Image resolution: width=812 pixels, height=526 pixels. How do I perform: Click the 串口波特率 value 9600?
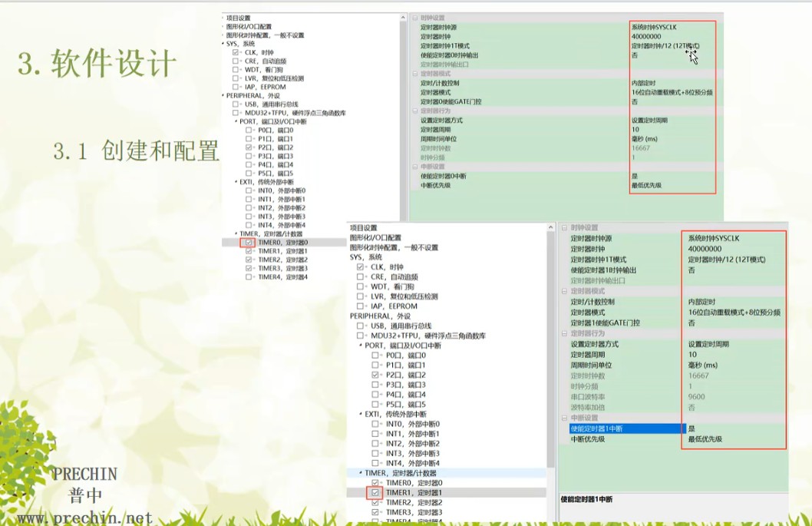click(x=697, y=397)
